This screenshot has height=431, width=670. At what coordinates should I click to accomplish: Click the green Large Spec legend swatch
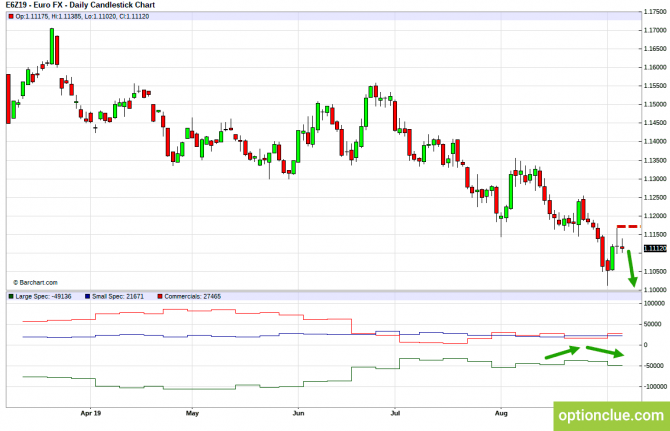click(x=11, y=296)
